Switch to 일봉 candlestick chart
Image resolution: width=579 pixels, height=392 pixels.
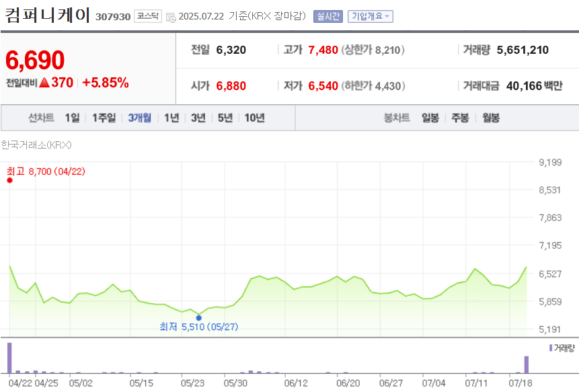[x=430, y=118]
